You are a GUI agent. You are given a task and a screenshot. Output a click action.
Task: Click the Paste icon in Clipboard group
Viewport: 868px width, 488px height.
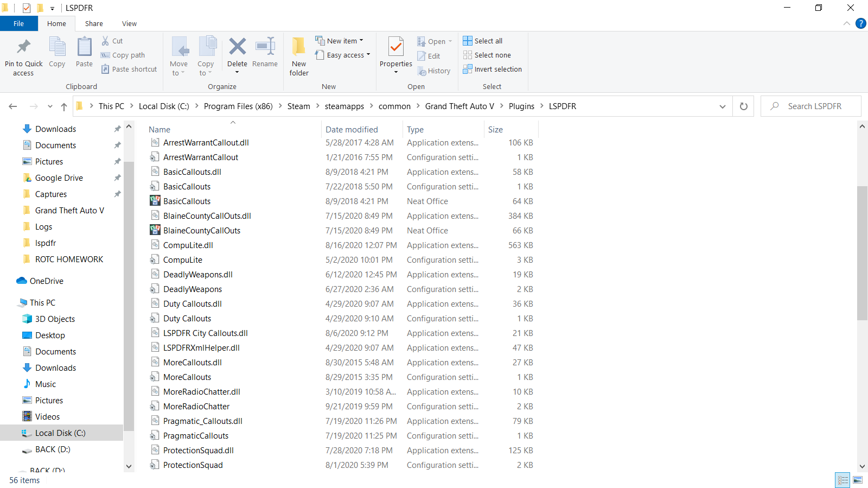(x=84, y=48)
